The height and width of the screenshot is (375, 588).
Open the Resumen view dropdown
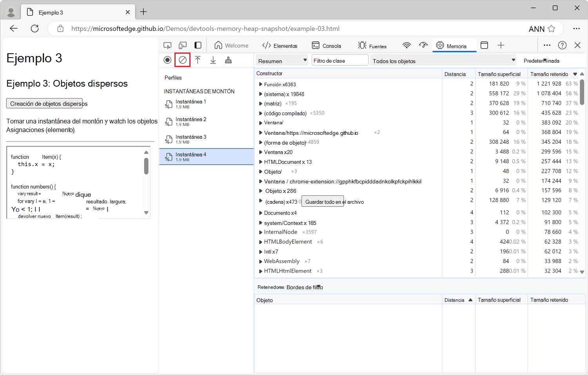pyautogui.click(x=282, y=61)
